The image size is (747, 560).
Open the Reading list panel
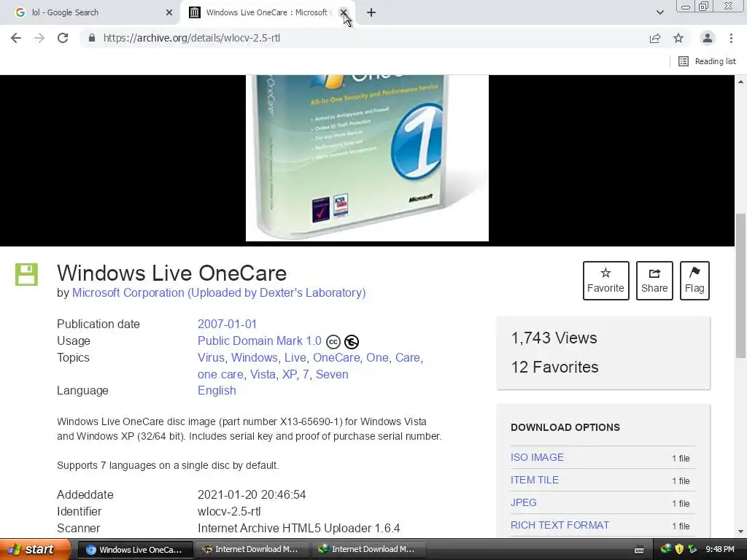pos(707,61)
